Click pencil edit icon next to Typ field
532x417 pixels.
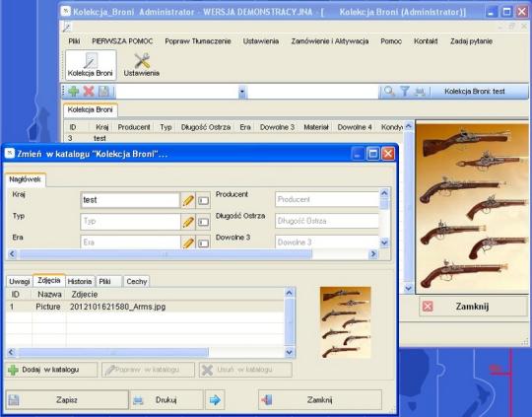tap(188, 222)
